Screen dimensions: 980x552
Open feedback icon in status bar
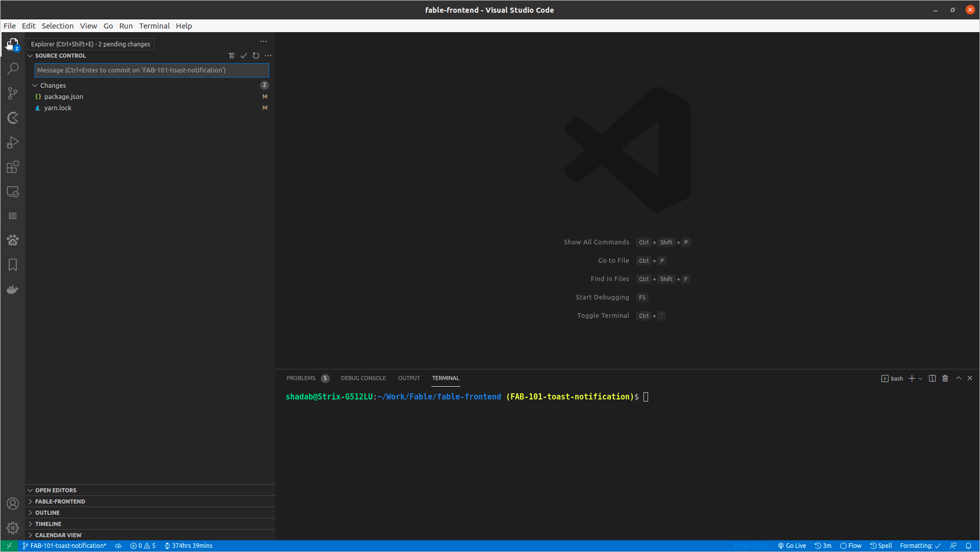(953, 546)
